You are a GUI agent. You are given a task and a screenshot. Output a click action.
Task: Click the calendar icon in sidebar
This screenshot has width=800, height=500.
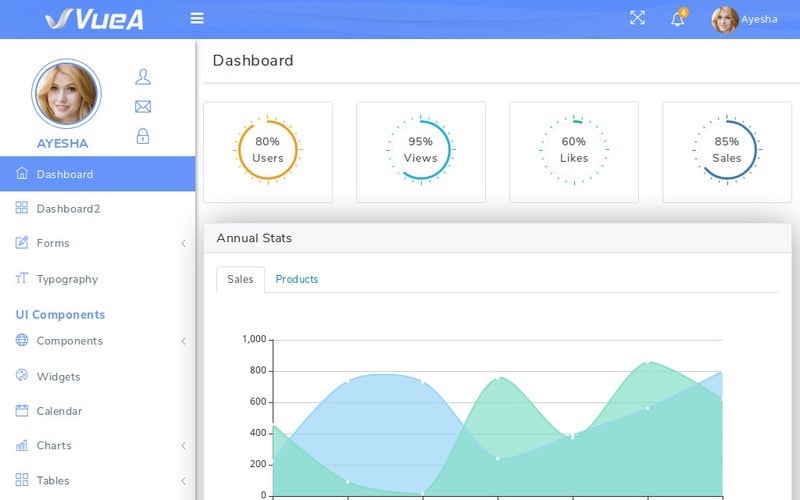point(21,410)
